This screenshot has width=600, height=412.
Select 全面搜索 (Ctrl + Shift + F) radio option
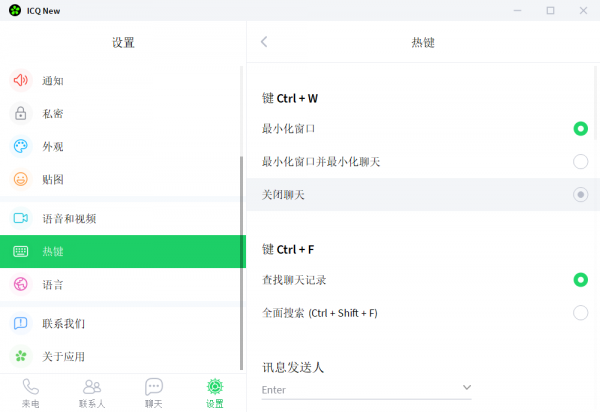click(580, 313)
